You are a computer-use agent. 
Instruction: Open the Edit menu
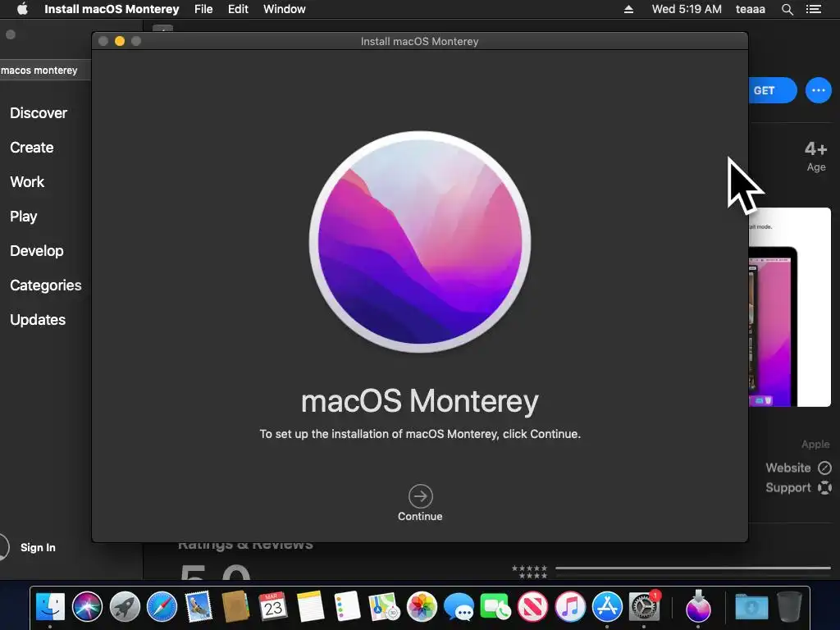coord(238,9)
